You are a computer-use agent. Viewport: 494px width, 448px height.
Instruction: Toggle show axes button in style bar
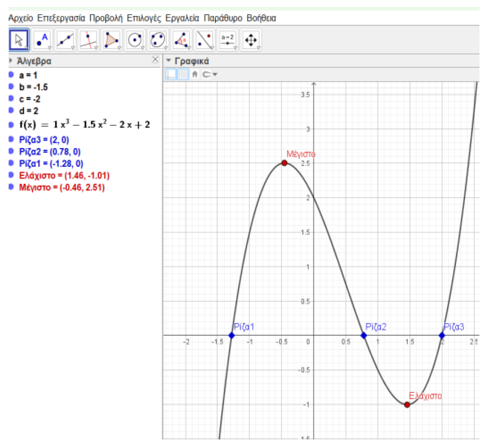click(171, 74)
